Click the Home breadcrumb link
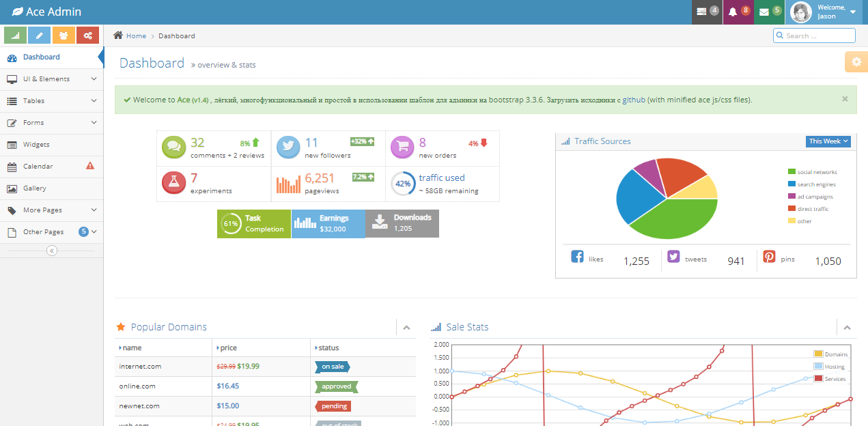868x426 pixels. coord(136,35)
